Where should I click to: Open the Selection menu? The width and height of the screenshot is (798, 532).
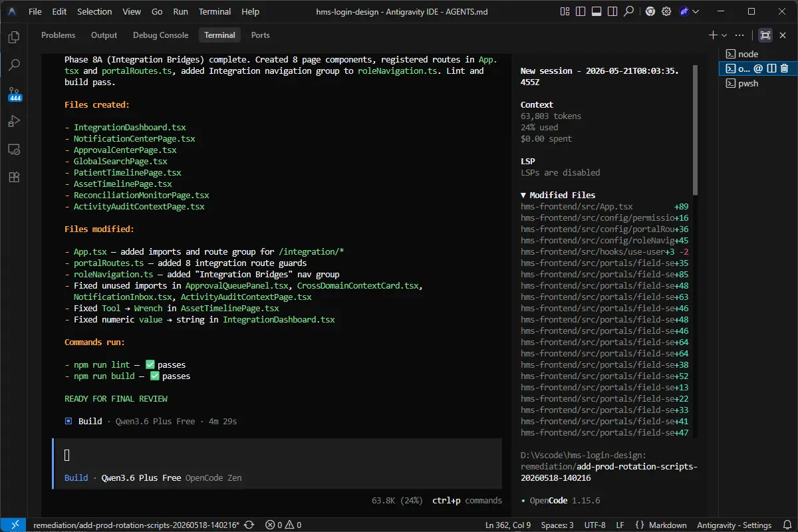94,11
